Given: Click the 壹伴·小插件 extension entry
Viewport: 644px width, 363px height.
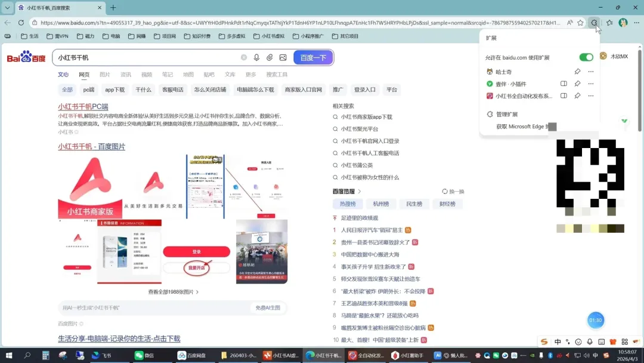Looking at the screenshot, I should (510, 84).
